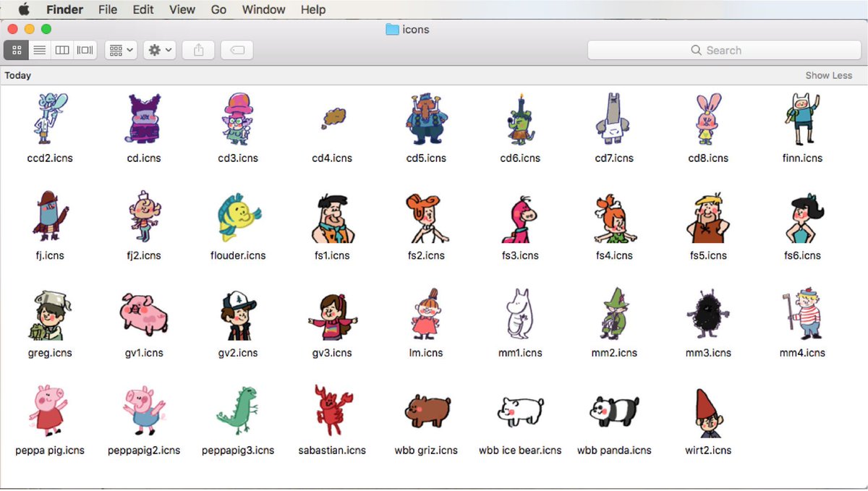Select the wbb ice bear.icns icon
The width and height of the screenshot is (868, 491).
pyautogui.click(x=520, y=411)
